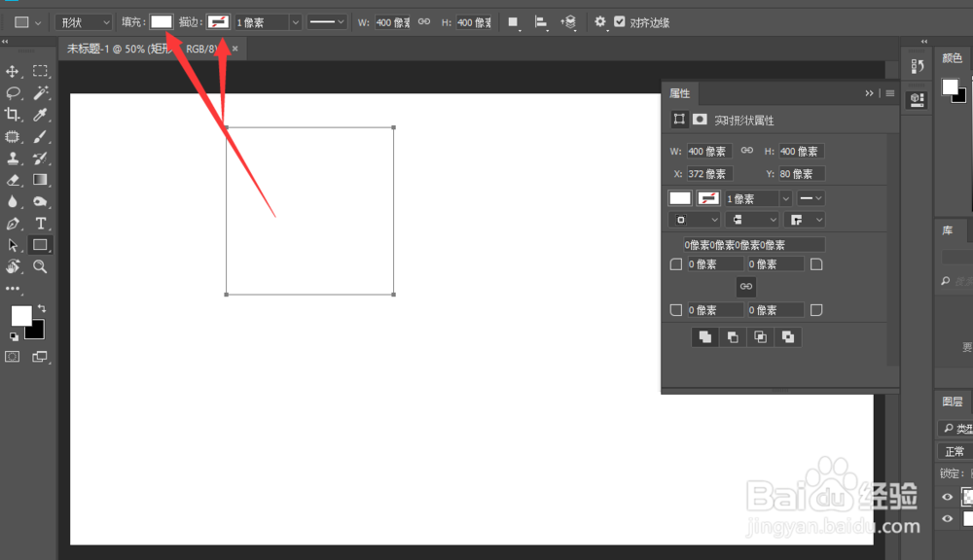Select the Sponge tool in toolbox
The width and height of the screenshot is (973, 560).
[40, 201]
